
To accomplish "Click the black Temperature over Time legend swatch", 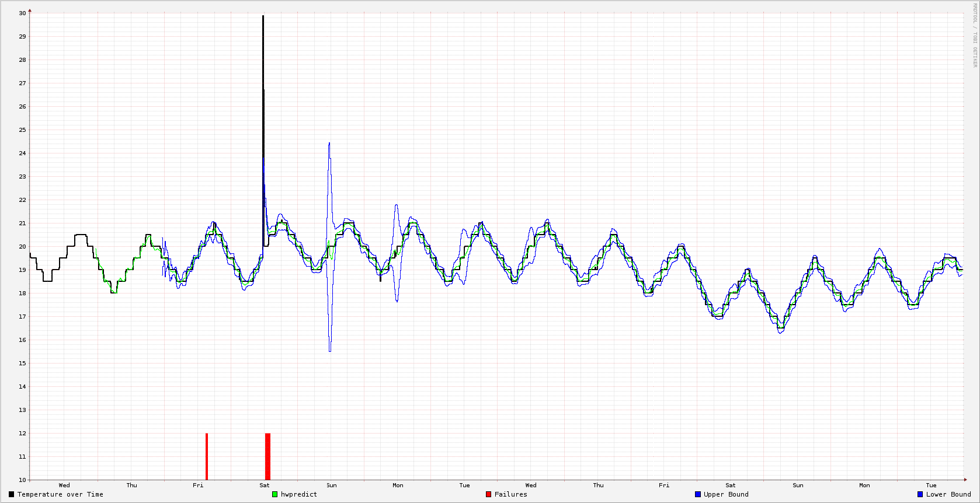I will [11, 494].
